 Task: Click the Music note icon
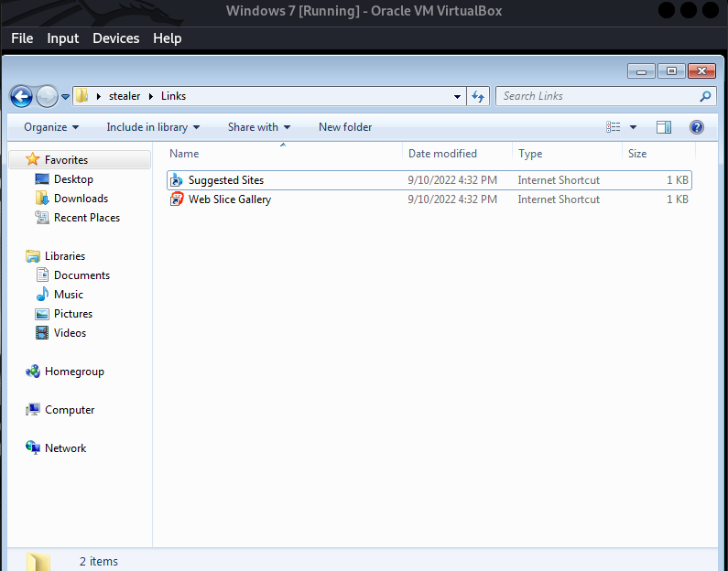[x=42, y=294]
